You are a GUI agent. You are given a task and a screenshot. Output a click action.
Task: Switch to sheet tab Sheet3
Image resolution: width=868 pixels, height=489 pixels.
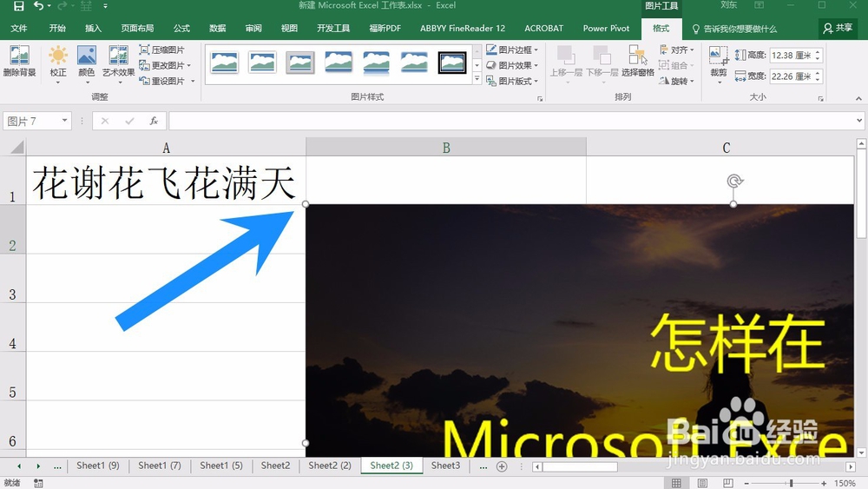(x=445, y=466)
